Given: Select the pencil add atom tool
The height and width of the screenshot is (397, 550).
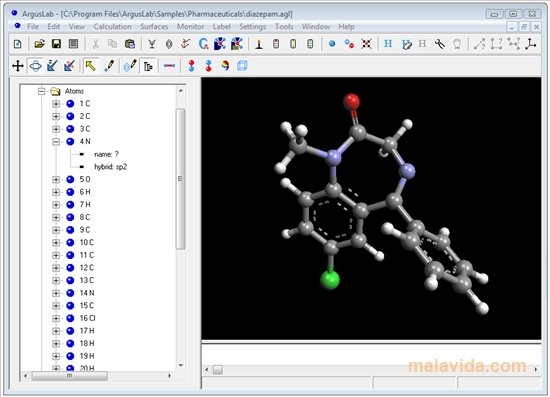Looking at the screenshot, I should [x=109, y=66].
